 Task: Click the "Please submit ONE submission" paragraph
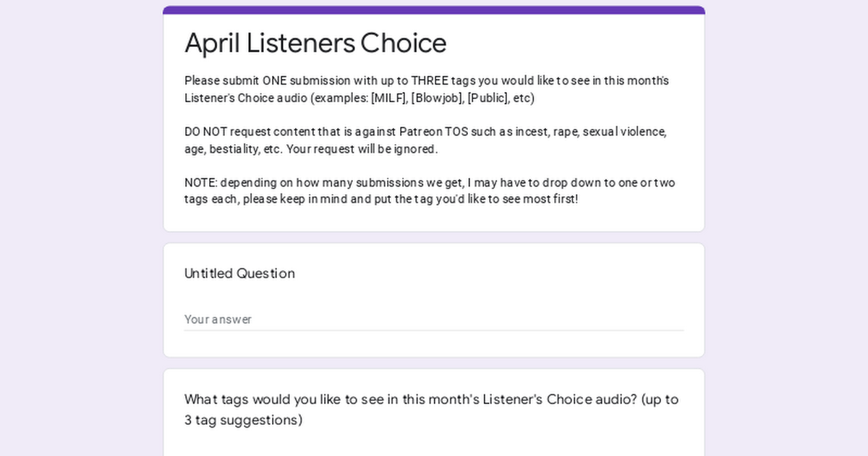tap(427, 90)
